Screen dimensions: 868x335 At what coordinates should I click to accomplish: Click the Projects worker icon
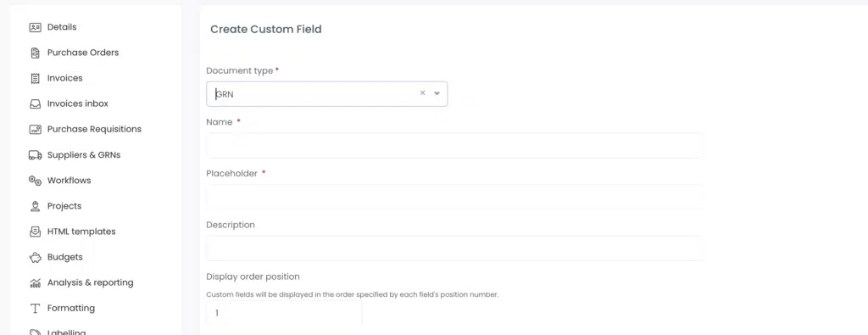tap(36, 206)
